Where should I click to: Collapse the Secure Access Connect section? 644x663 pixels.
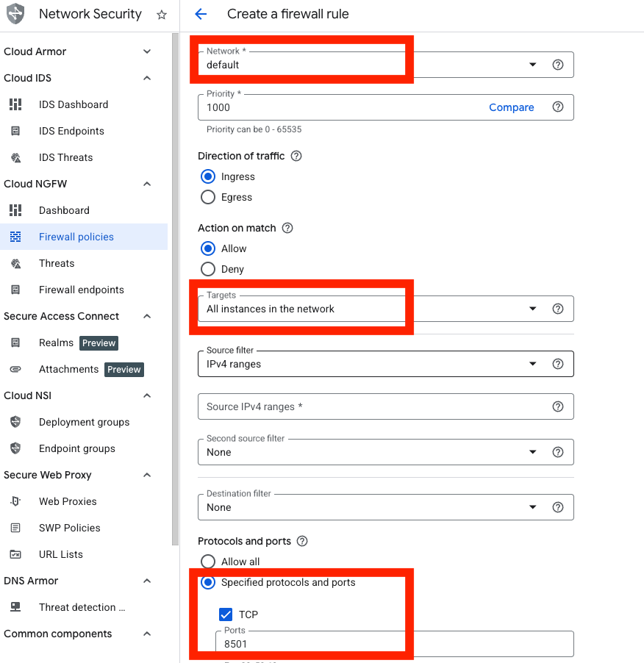point(147,316)
